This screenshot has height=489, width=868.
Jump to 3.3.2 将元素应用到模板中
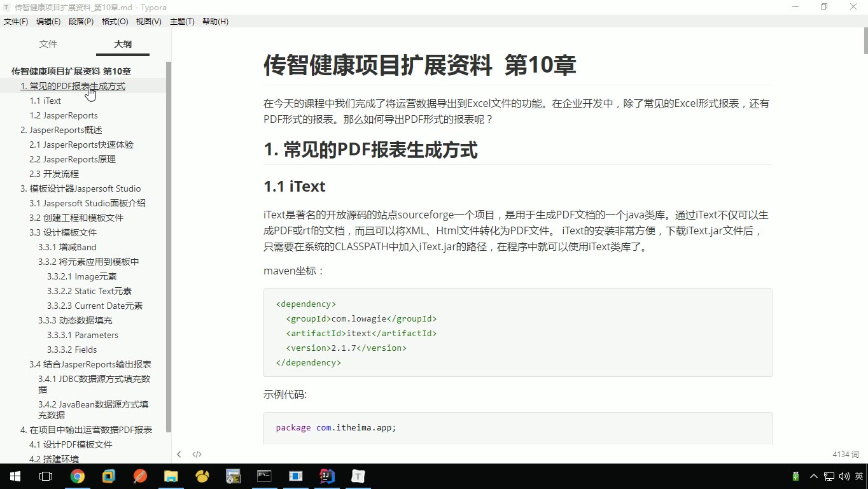tap(88, 262)
